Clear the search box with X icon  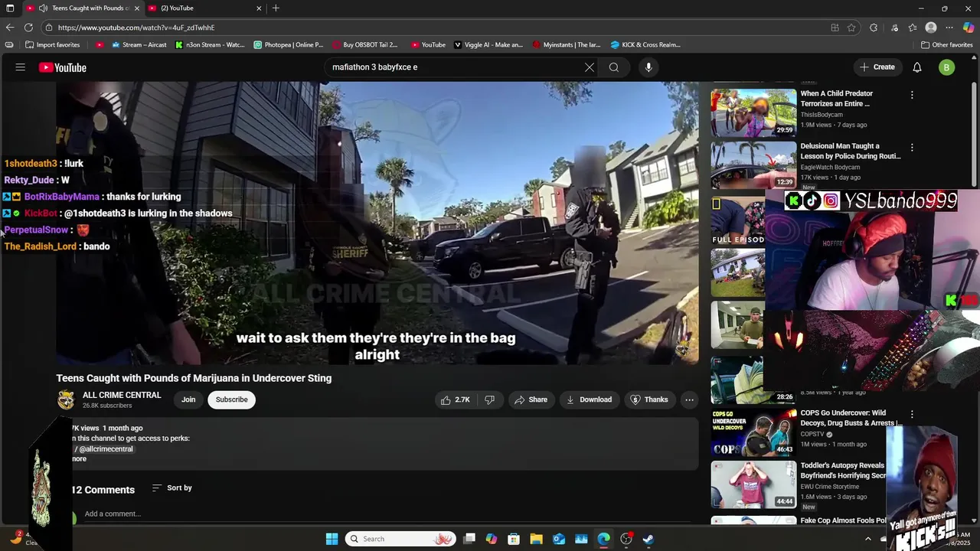(590, 67)
